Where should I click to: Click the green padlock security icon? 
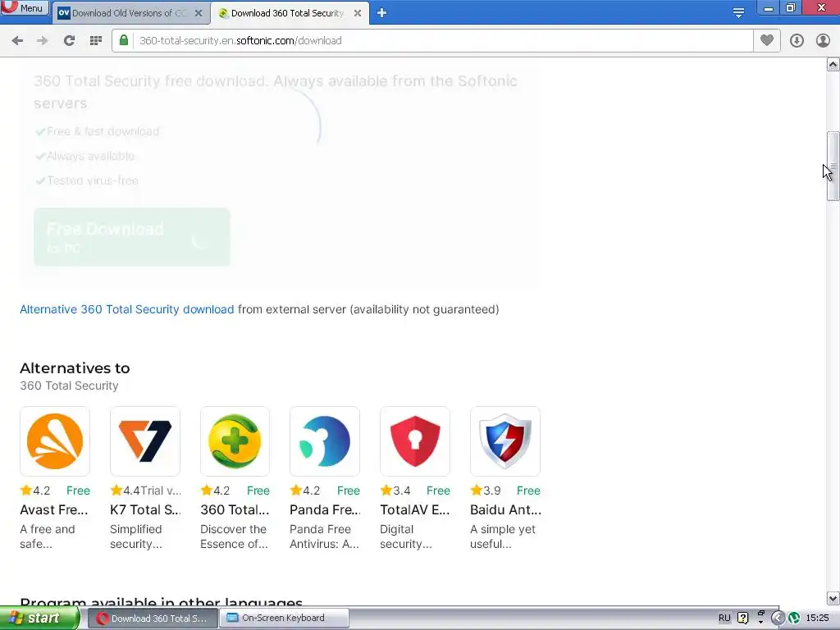[124, 40]
